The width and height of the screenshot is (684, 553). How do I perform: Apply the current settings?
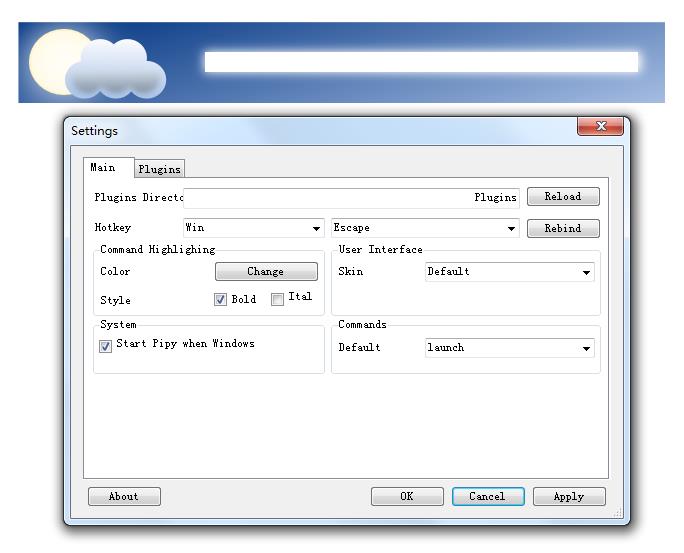(569, 497)
